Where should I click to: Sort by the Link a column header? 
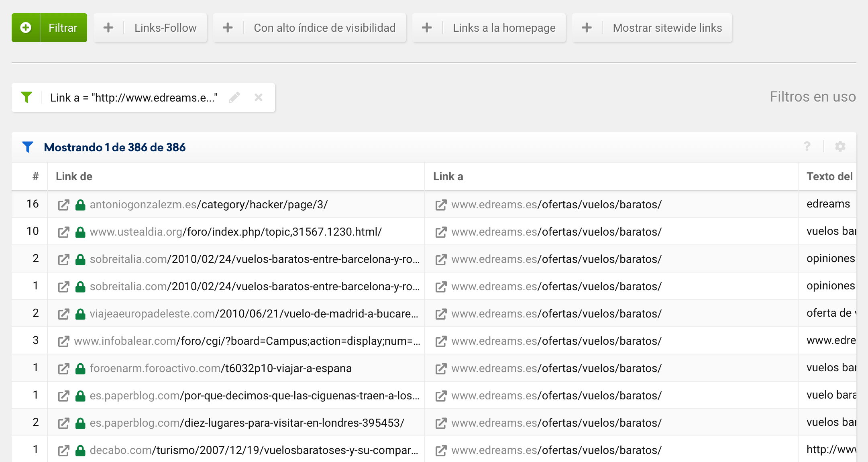(x=448, y=177)
